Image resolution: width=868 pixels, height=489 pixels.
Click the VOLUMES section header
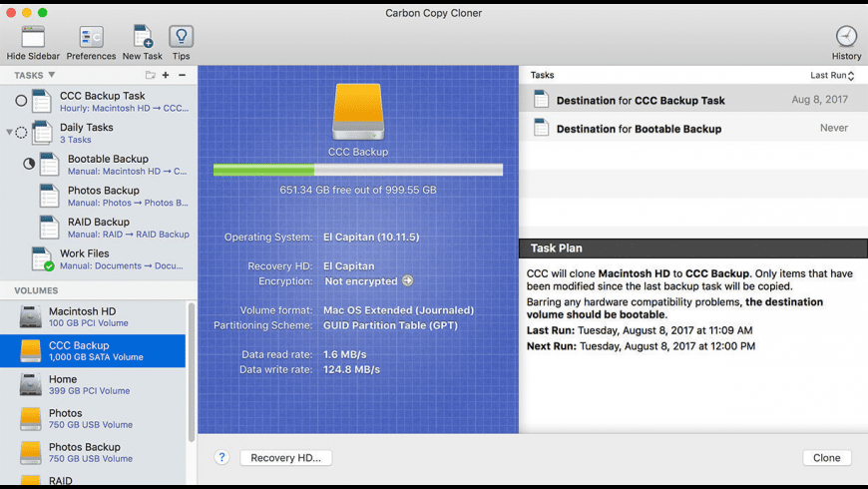coord(36,290)
